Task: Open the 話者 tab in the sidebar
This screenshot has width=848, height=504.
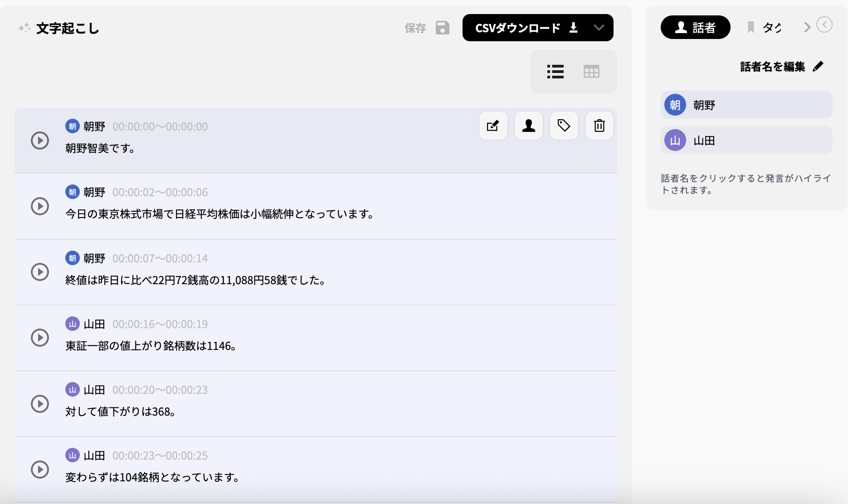Action: [695, 27]
